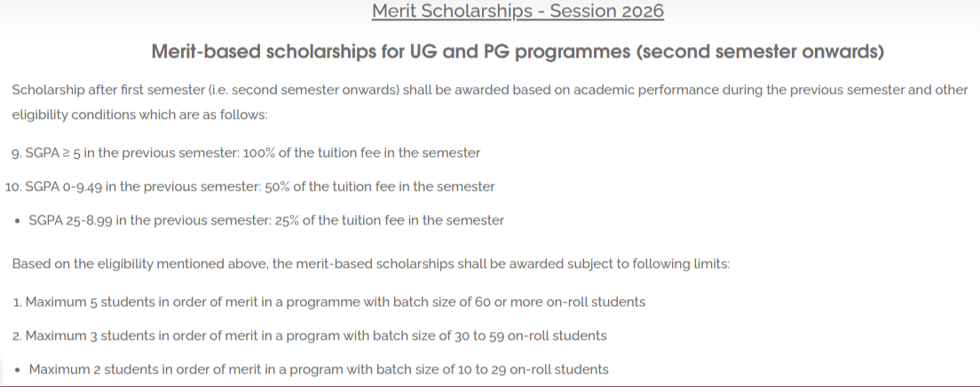Click the bullet point before SGPA 25-8.99
The height and width of the screenshot is (387, 980).
point(18,221)
